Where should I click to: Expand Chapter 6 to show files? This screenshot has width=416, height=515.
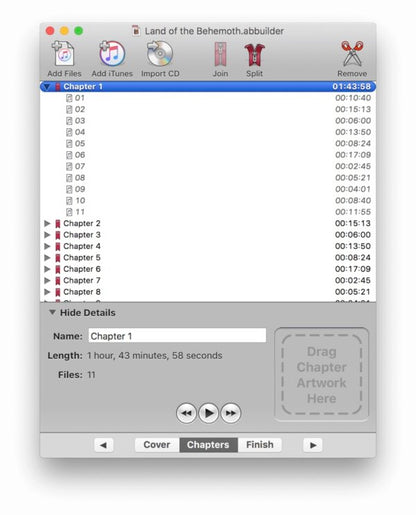point(47,269)
